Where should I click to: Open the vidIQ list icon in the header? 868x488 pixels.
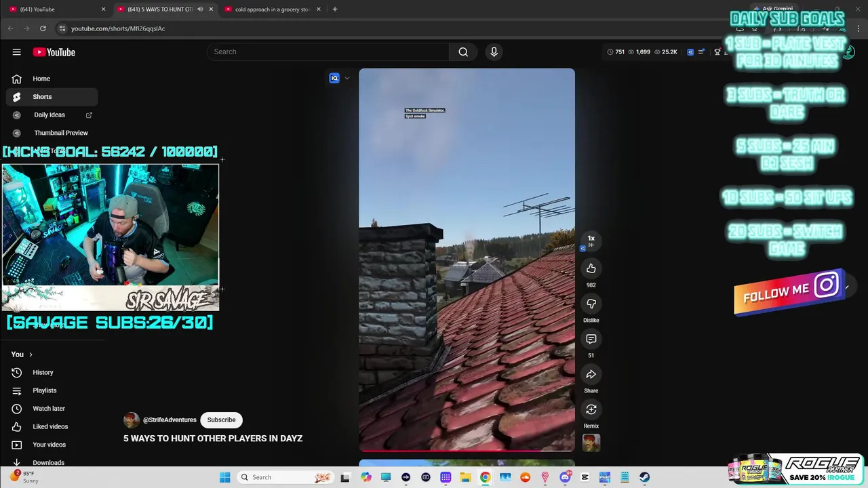(x=701, y=52)
